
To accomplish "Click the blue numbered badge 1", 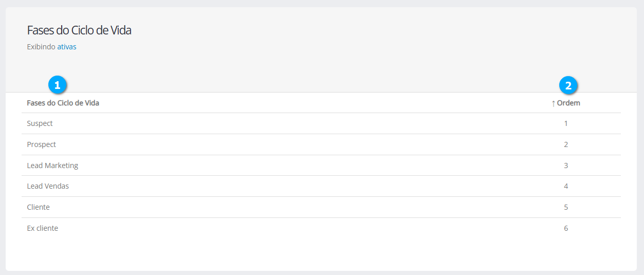I will click(x=57, y=85).
